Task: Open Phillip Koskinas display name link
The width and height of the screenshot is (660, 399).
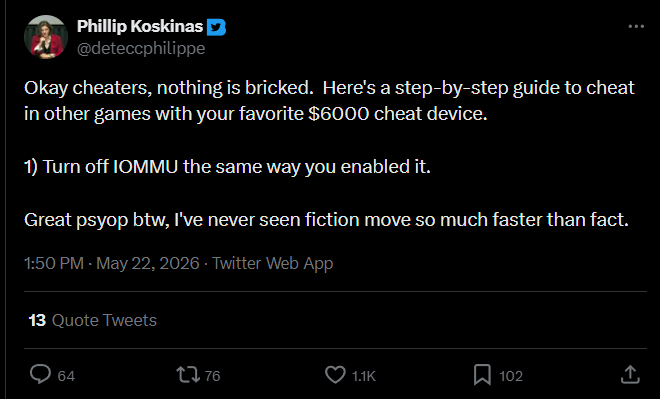Action: tap(140, 27)
